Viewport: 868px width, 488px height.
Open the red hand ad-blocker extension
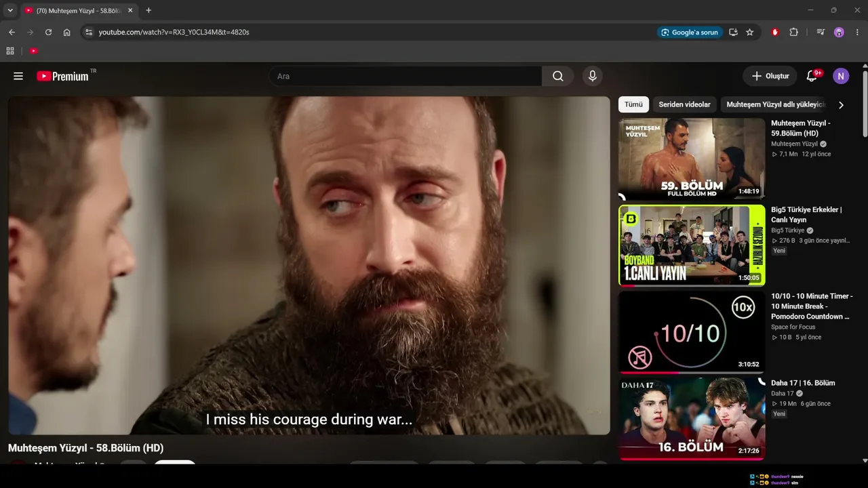point(776,32)
